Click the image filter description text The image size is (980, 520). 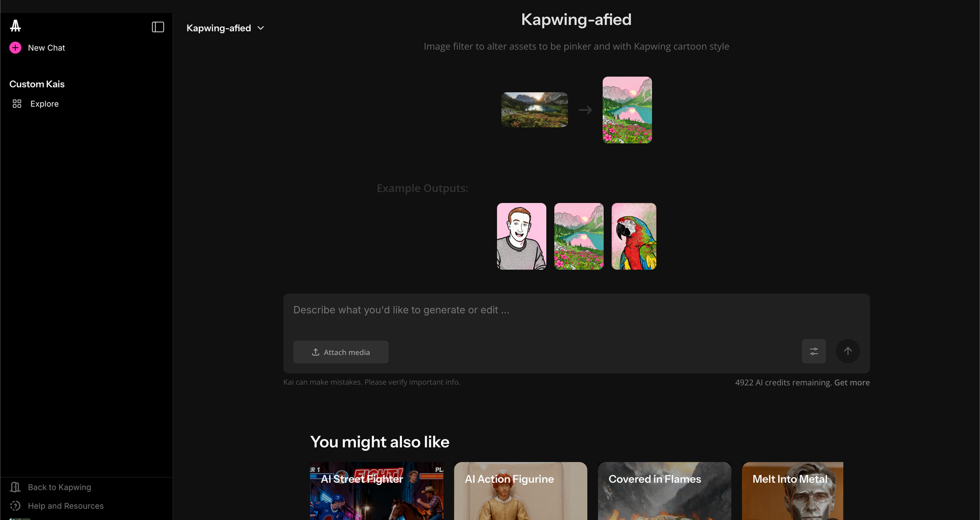[576, 47]
